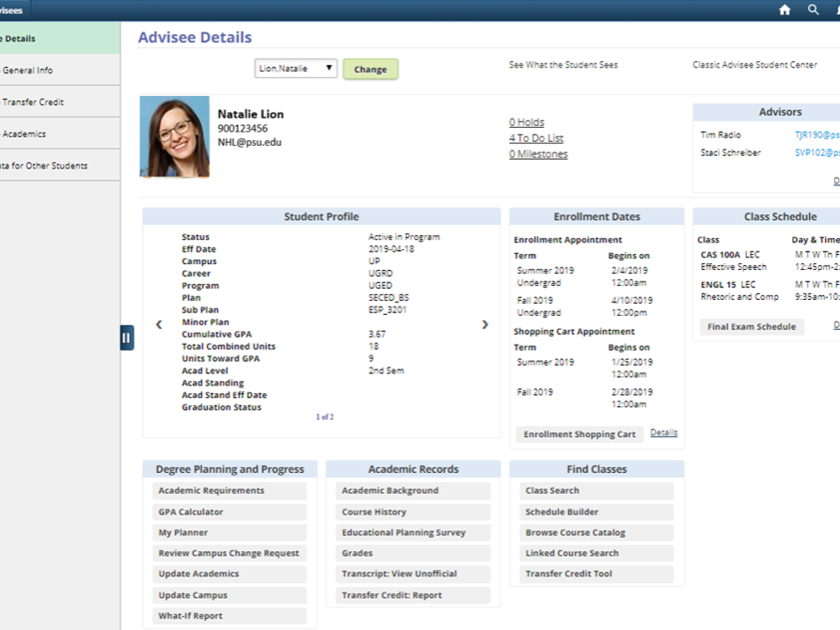Open the Lion,Natalie advisee dropdown
840x630 pixels.
click(x=295, y=69)
